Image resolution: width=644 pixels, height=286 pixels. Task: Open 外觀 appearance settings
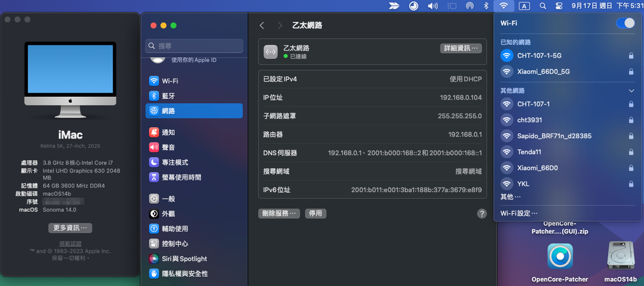[x=194, y=214]
